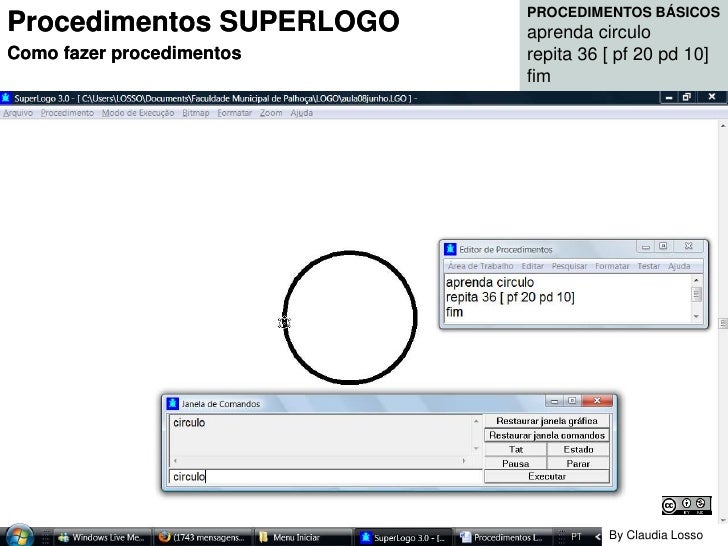Open the Windows Start orb
The height and width of the screenshot is (546, 728).
click(19, 536)
